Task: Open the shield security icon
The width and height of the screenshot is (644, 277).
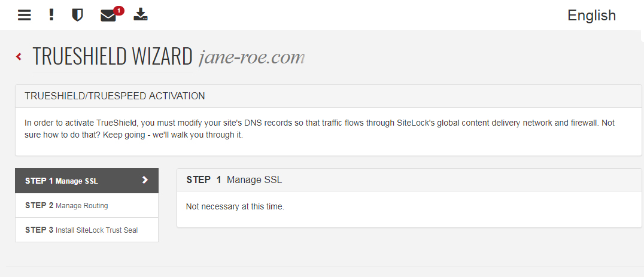Action: (x=77, y=15)
